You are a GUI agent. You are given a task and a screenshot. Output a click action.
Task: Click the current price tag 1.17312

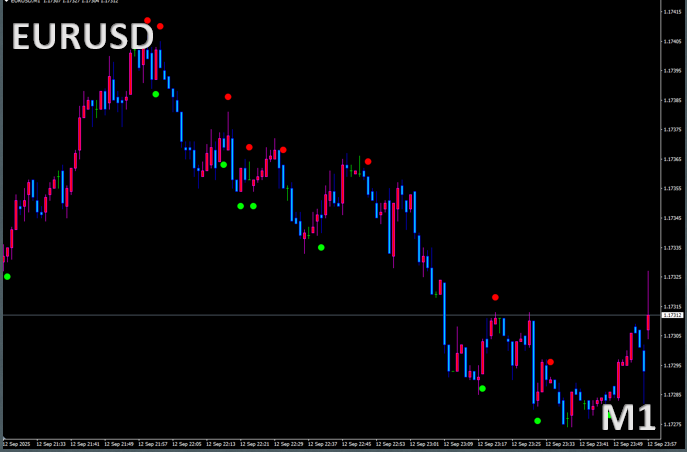click(x=673, y=315)
